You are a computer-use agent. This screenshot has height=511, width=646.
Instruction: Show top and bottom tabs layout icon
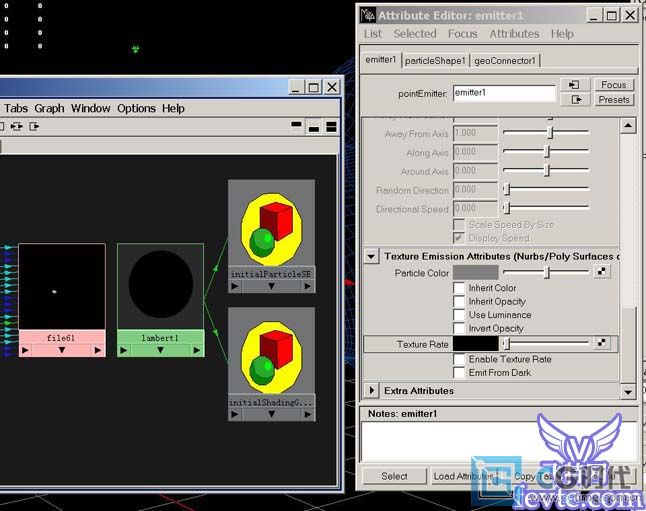(x=331, y=127)
